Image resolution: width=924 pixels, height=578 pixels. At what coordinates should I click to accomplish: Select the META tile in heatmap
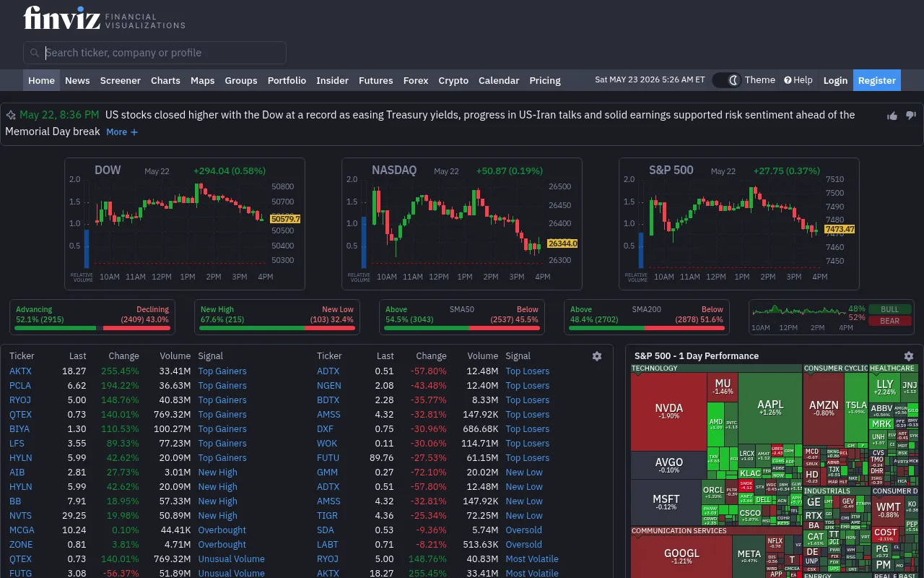[x=749, y=556]
